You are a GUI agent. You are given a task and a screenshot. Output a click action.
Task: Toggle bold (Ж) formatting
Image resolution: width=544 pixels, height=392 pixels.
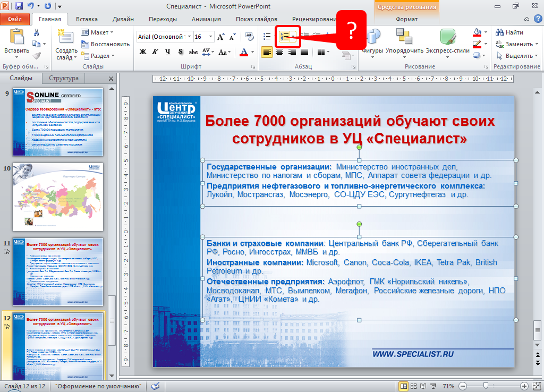click(142, 52)
